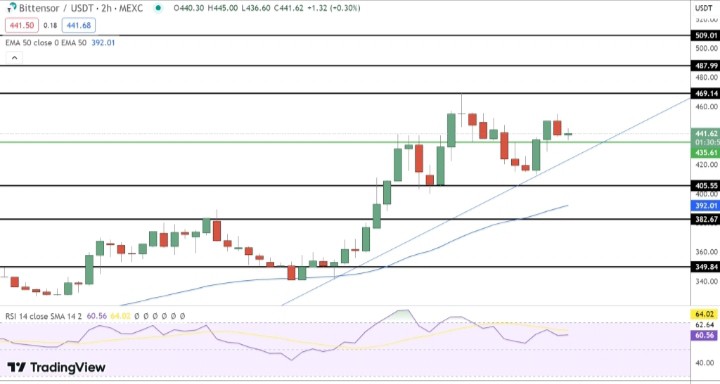This screenshot has width=720, height=384.
Task: Collapse the indicator legend with chevron arrow
Action: 14,58
